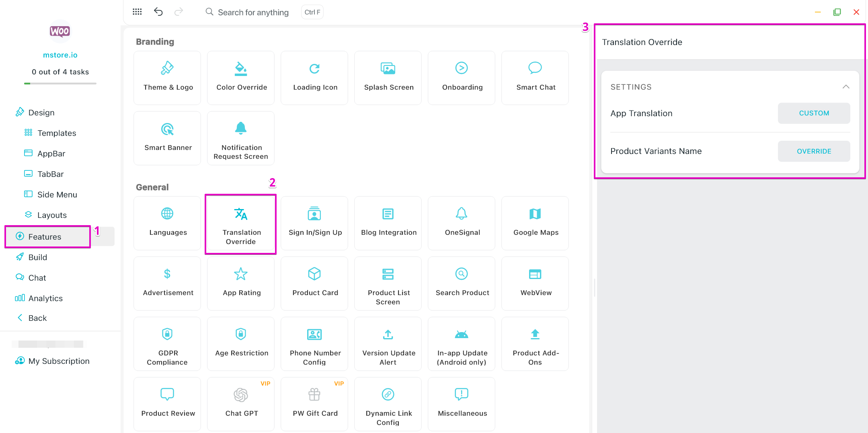
Task: Open the Google Maps feature
Action: coord(535,223)
